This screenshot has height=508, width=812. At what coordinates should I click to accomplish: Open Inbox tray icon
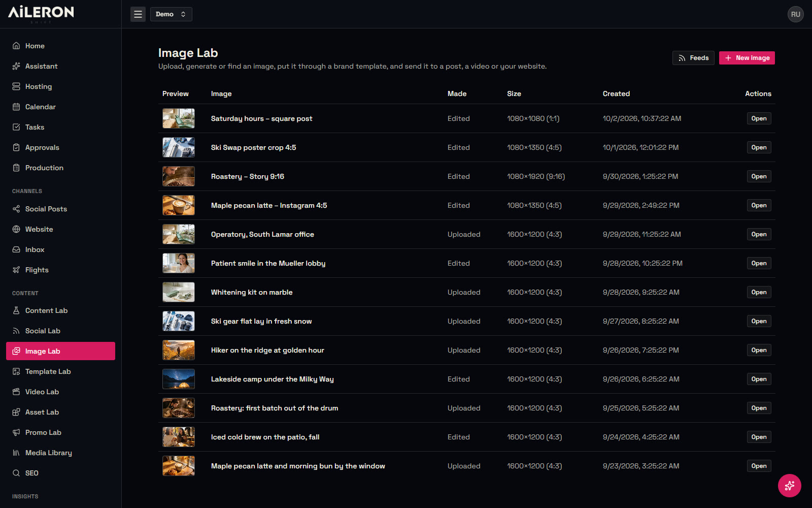(16, 249)
